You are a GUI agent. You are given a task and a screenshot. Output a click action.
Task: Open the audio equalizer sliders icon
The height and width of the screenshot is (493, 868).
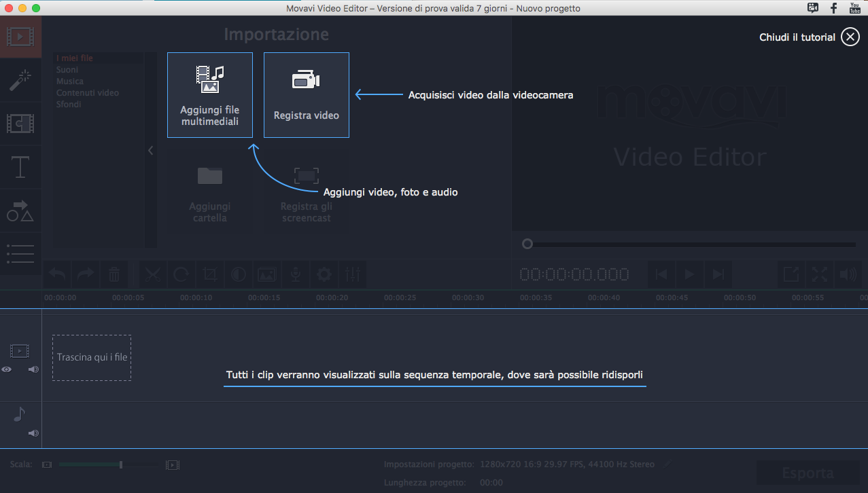(353, 274)
